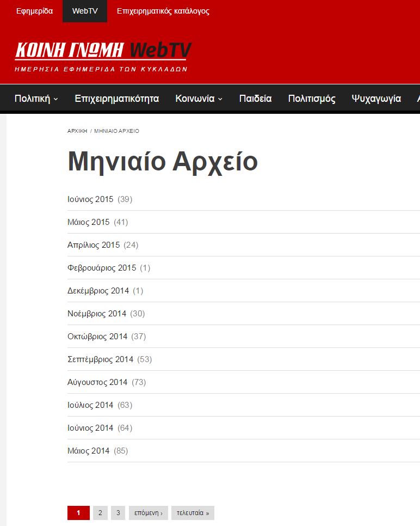View the Φεβρουάριος 2015 archive
This screenshot has height=526, width=420.
point(102,268)
